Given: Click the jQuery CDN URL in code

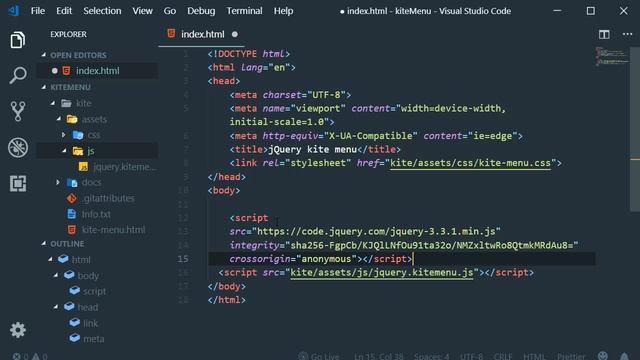Looking at the screenshot, I should tap(376, 231).
